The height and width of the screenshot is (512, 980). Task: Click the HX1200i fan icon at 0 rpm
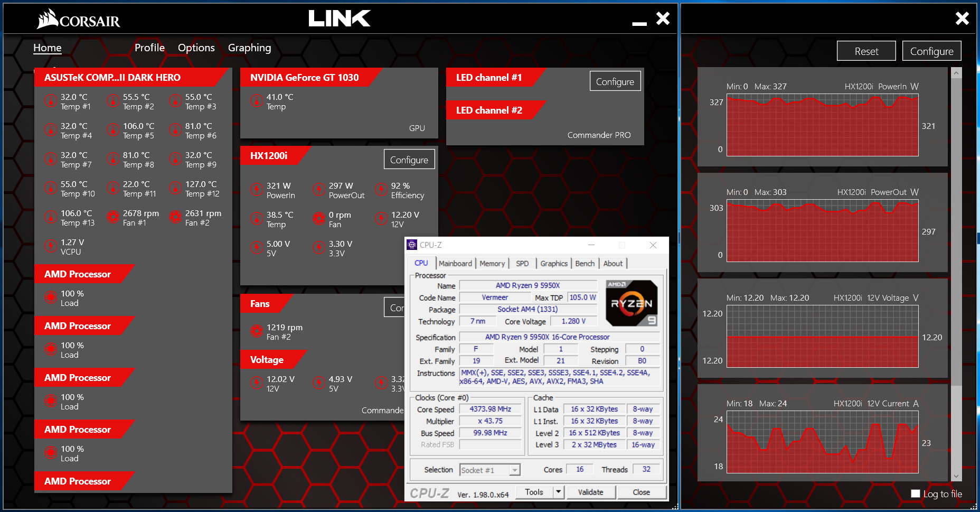click(x=319, y=218)
